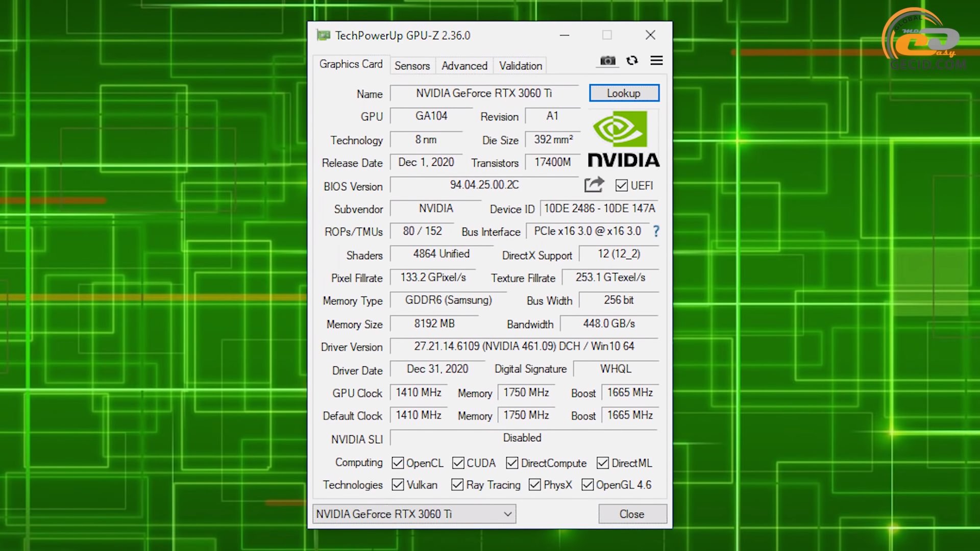Close the GPU-Z window via X

coord(650,35)
